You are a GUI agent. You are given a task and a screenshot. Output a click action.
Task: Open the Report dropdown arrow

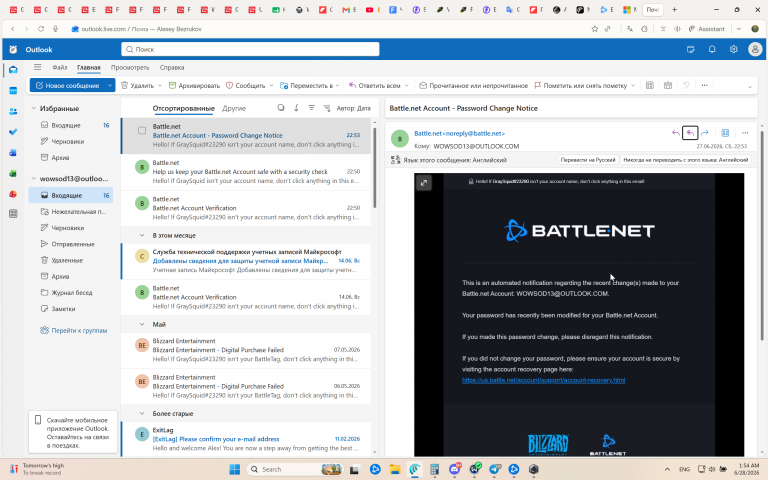tap(271, 85)
